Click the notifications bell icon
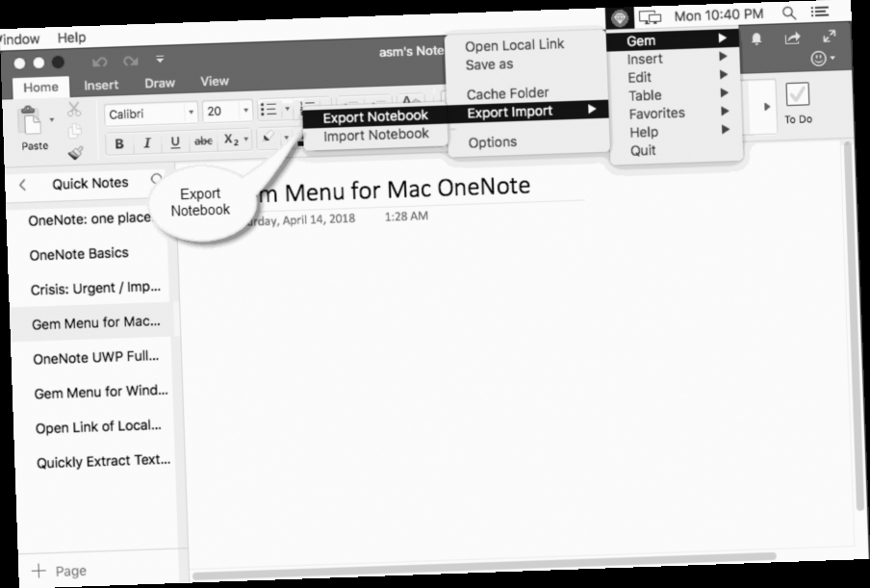Viewport: 870px width, 588px height. (755, 38)
